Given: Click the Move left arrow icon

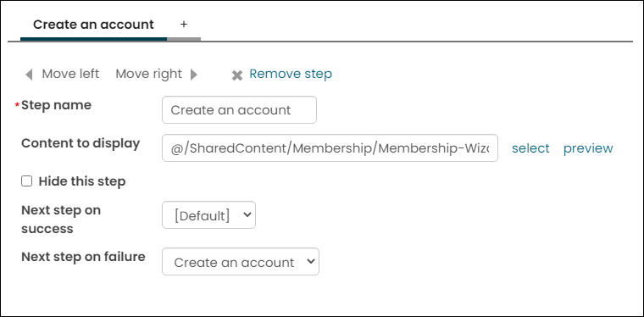Looking at the screenshot, I should pos(29,75).
